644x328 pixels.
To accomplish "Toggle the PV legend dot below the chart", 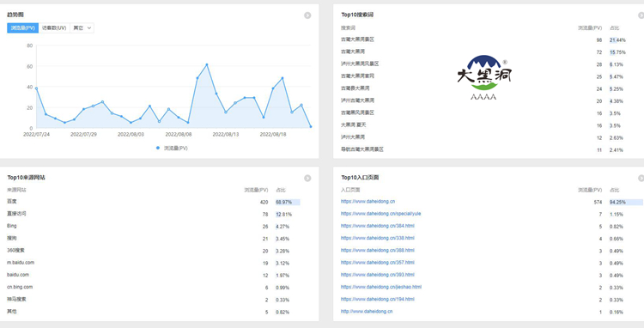I will 158,149.
